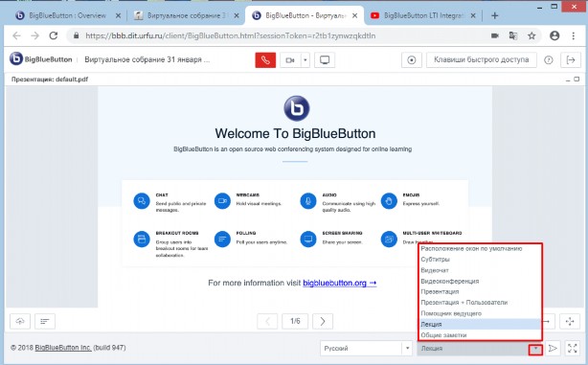Click the BigBlueButton logo in header
Viewport: 588px width, 365px height.
41,59
